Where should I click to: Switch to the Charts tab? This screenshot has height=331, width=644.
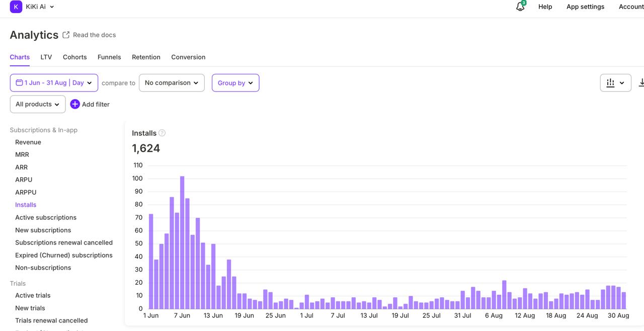click(x=20, y=57)
